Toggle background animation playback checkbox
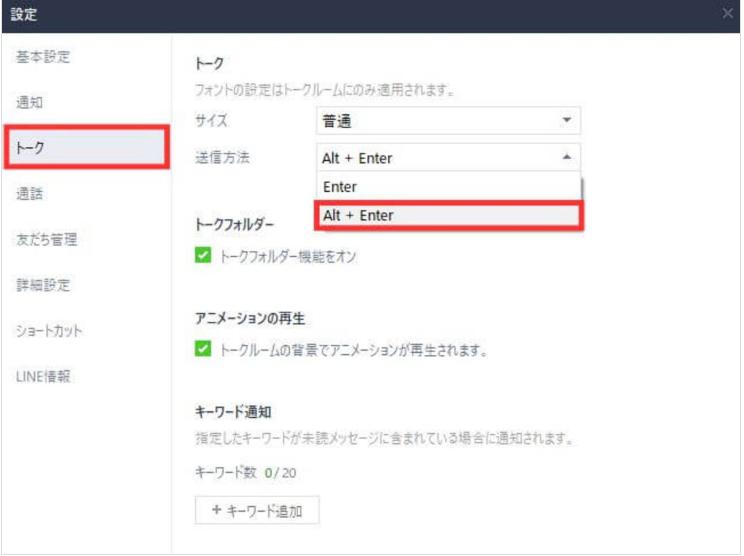The image size is (744, 556). (x=203, y=349)
